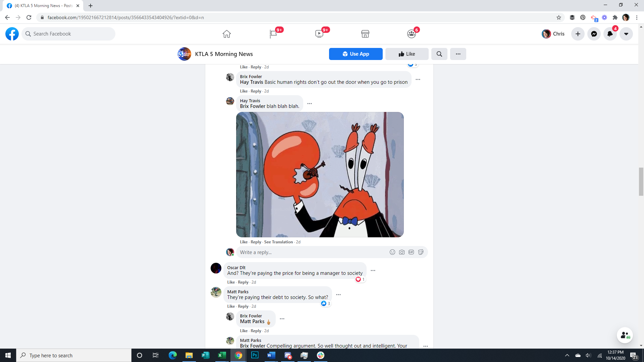Like the KTLA 5 Morning News page
The height and width of the screenshot is (362, 644).
(x=407, y=54)
